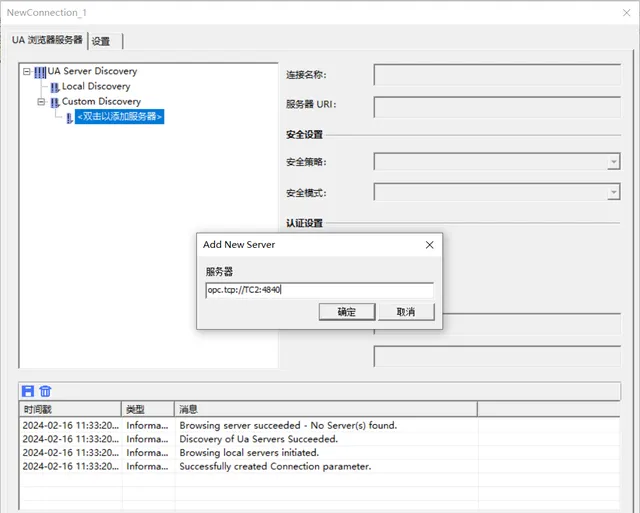Collapse the UA Server Discovery tree node
The width and height of the screenshot is (640, 513).
pos(27,71)
